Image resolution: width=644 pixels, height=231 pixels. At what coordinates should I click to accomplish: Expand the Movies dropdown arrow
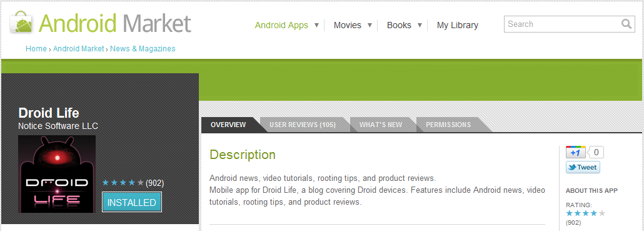(x=370, y=25)
